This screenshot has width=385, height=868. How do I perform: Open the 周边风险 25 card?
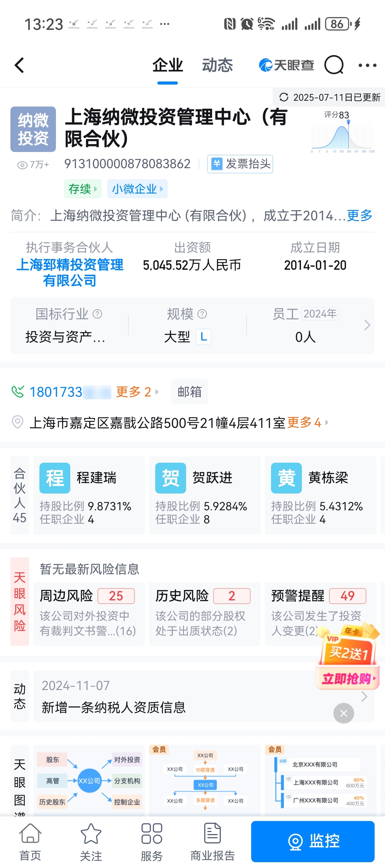89,613
